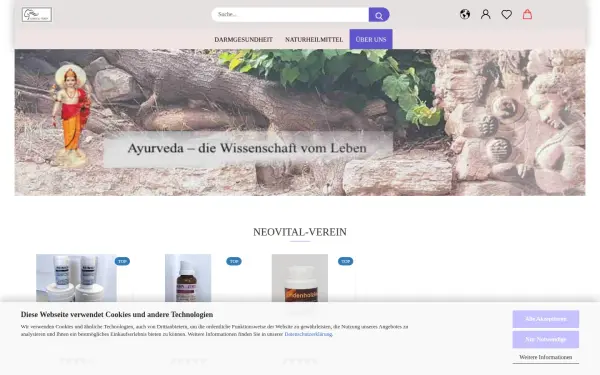The height and width of the screenshot is (375, 600).
Task: Open the language globe icon
Action: click(465, 15)
